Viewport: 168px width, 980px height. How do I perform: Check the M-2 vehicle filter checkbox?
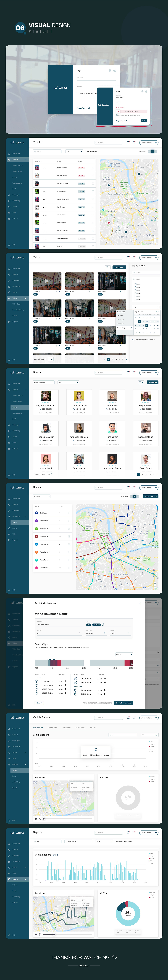[x=135, y=287]
